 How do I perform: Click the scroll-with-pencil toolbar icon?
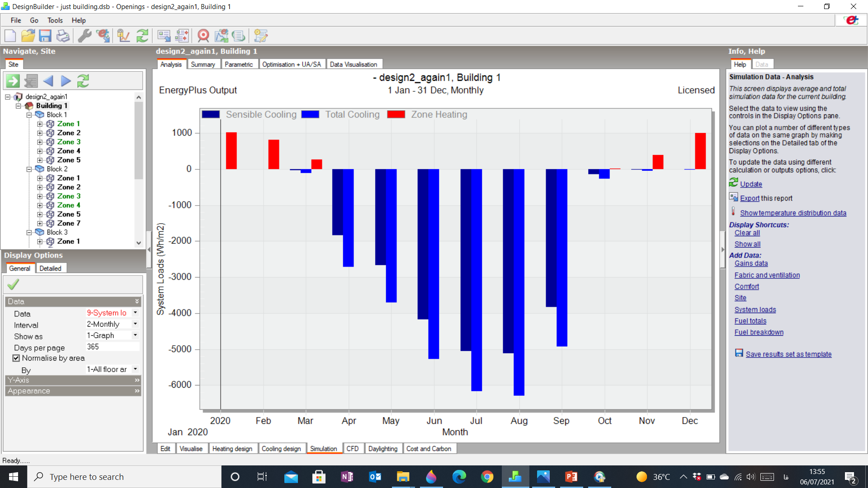pos(261,36)
